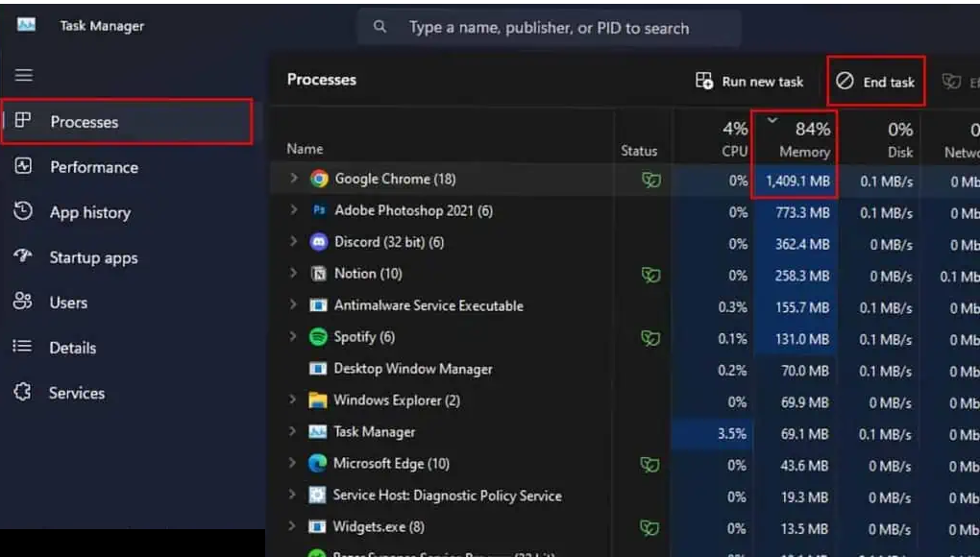Open the hamburger navigation menu
This screenshot has height=557, width=980.
pyautogui.click(x=24, y=76)
